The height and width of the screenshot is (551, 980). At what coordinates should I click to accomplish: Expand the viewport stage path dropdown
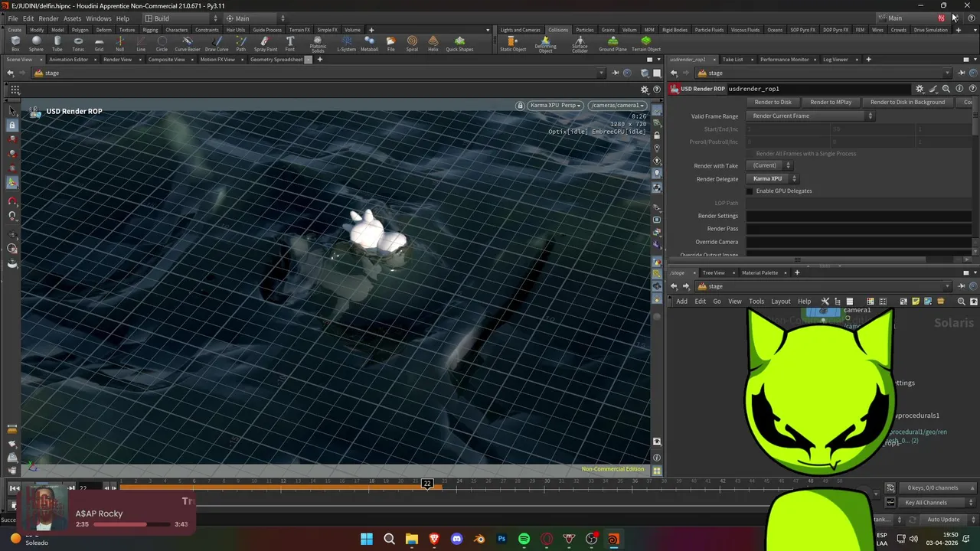click(602, 73)
